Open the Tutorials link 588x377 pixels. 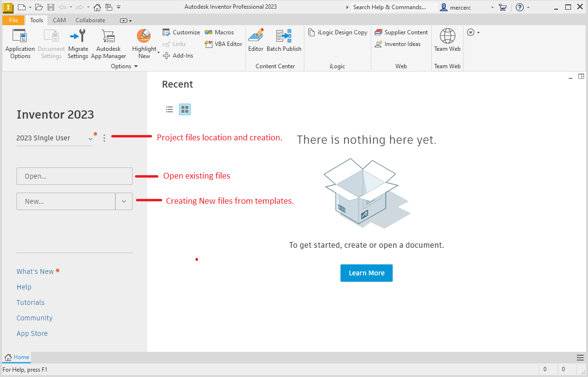[30, 302]
